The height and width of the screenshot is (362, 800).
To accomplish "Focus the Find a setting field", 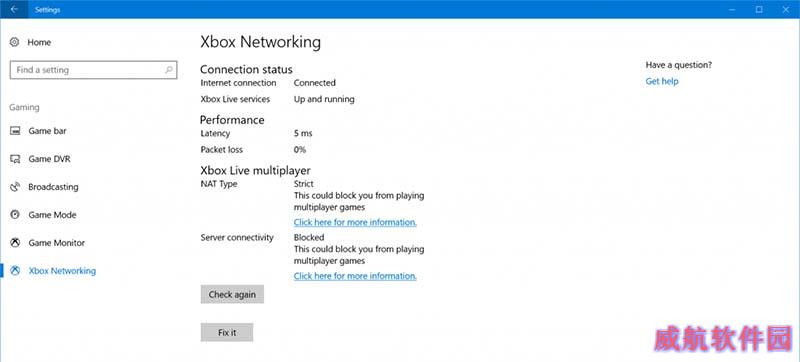I will coord(93,70).
